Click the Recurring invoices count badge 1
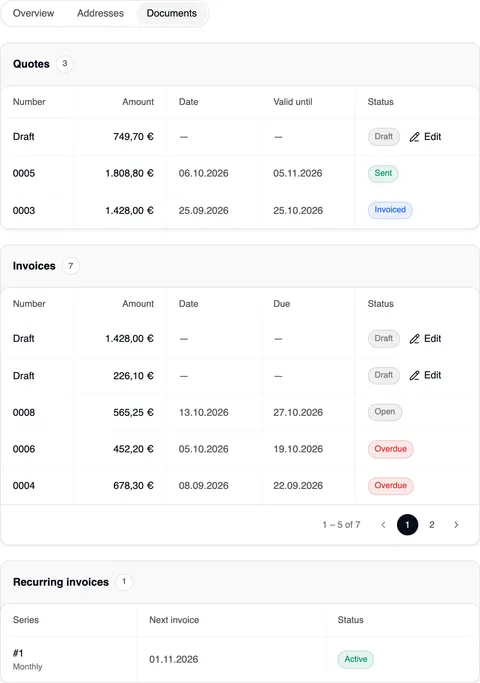The width and height of the screenshot is (480, 683). (x=124, y=582)
